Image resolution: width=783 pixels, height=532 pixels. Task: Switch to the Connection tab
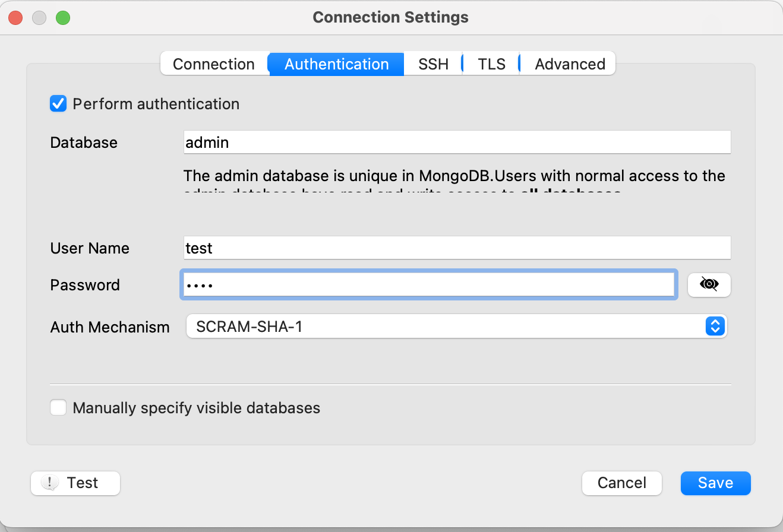214,64
